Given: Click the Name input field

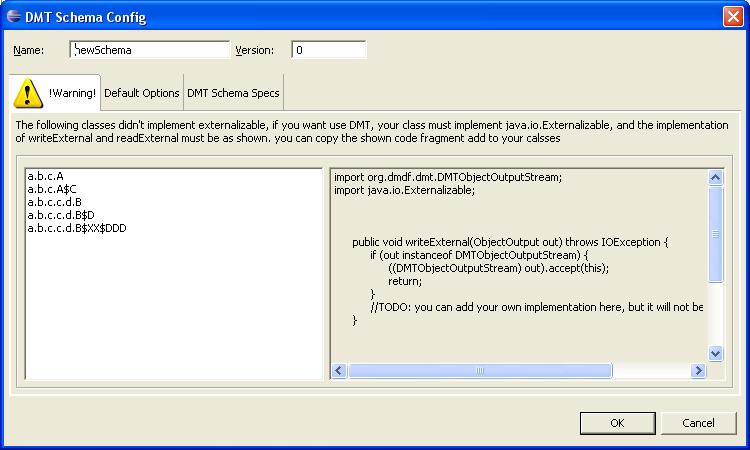Looking at the screenshot, I should tap(150, 50).
